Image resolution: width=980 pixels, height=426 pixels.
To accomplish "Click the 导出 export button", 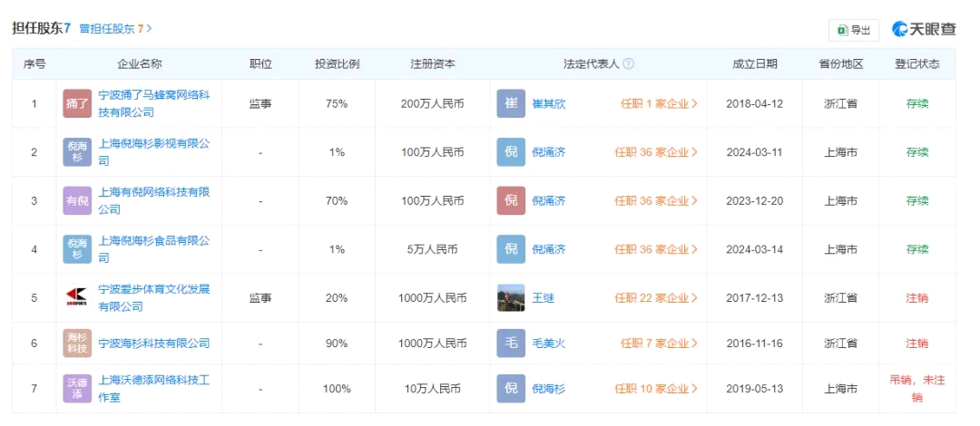I will click(854, 30).
